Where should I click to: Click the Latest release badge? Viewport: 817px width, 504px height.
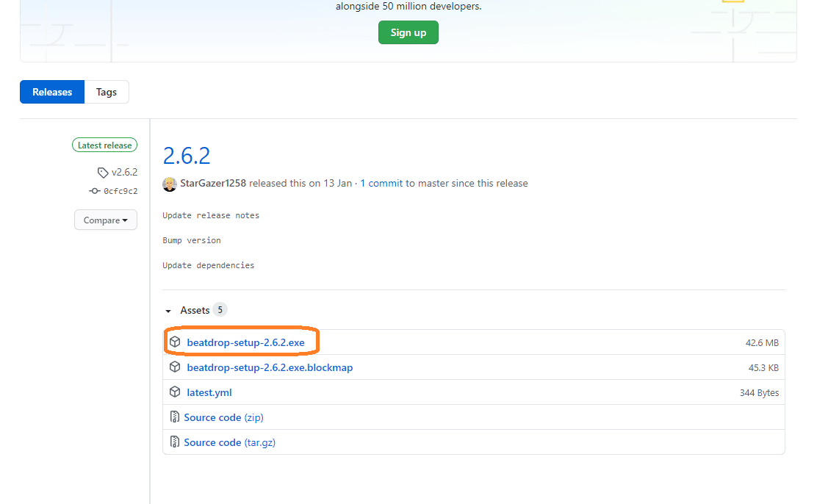pos(105,145)
